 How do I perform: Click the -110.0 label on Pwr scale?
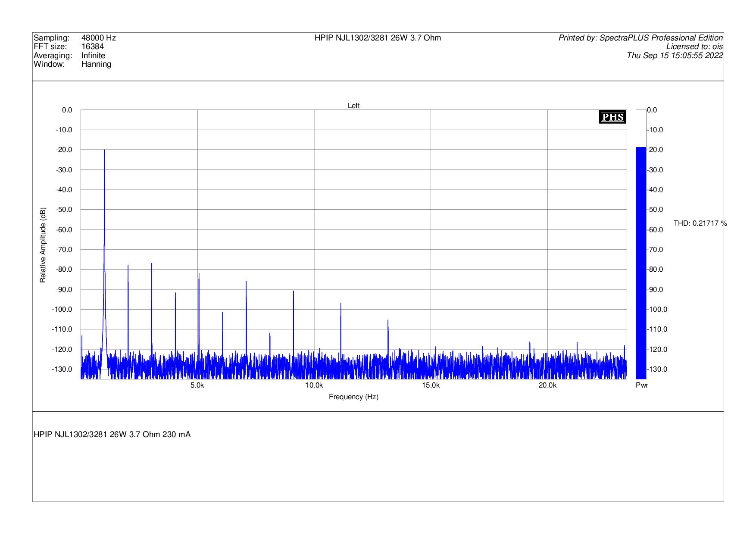coord(657,329)
